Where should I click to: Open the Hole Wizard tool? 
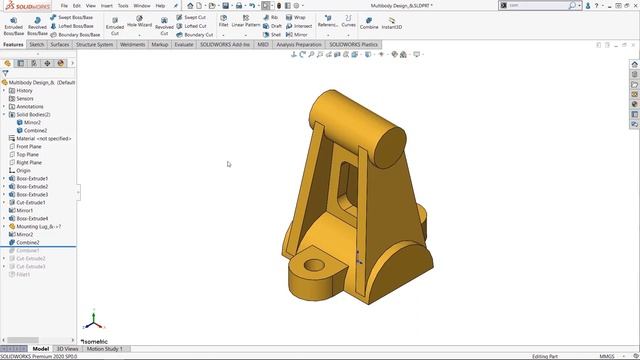pyautogui.click(x=139, y=22)
